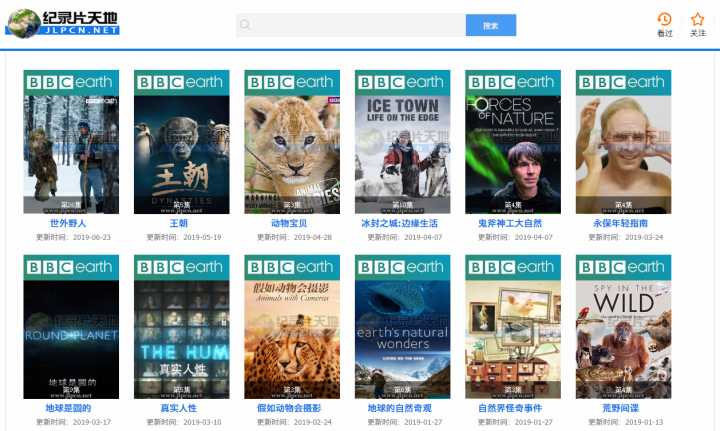Click the 地球的自然奇观 title link
The width and height of the screenshot is (720, 431).
[399, 408]
